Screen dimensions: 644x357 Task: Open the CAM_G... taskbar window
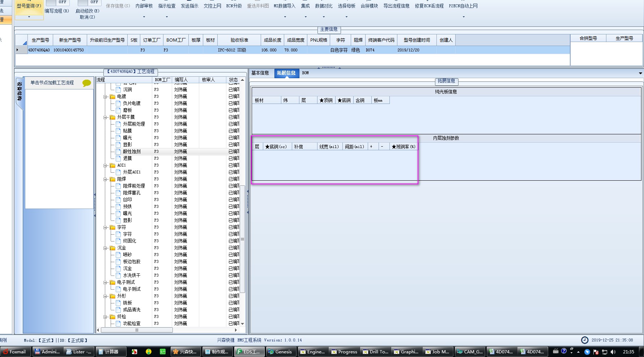tap(470, 352)
